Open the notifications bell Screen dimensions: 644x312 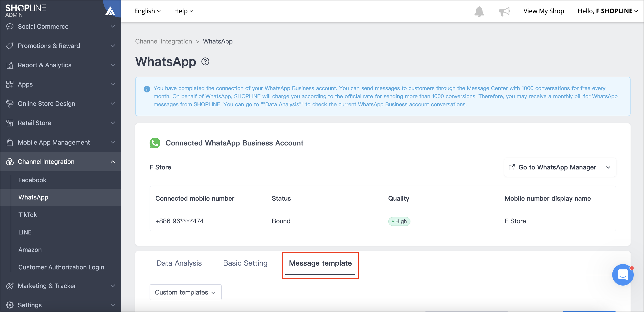(479, 11)
